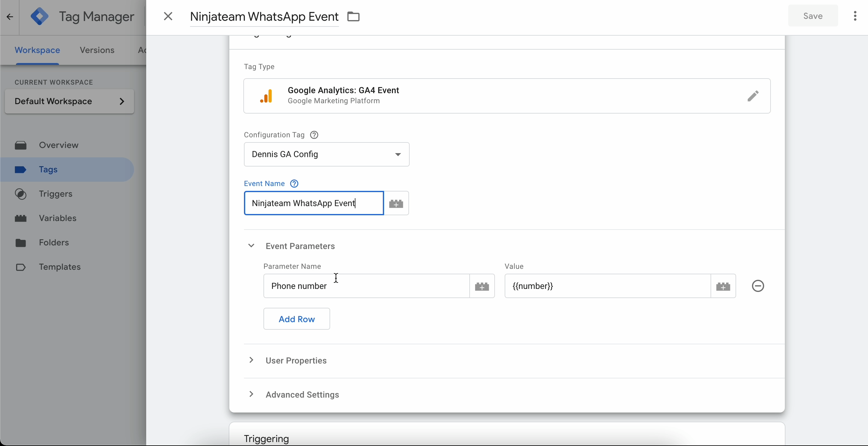Click the Google Analytics bar chart icon

pyautogui.click(x=266, y=96)
